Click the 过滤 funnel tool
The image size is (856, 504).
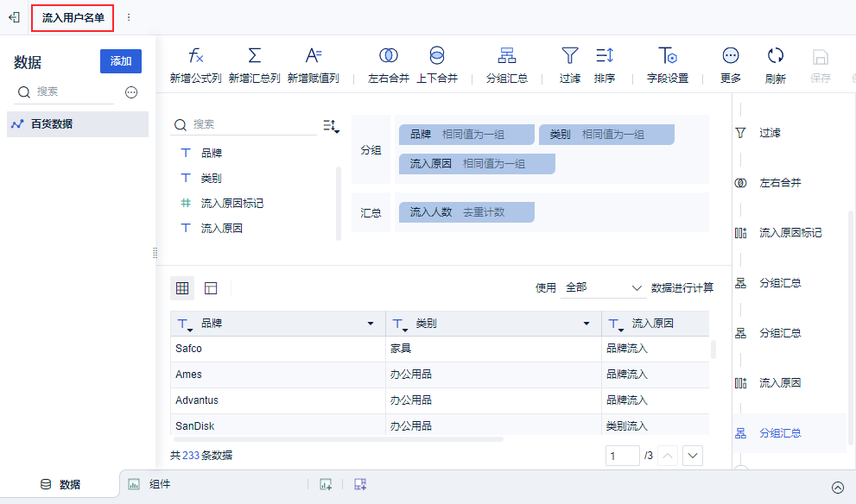pos(570,66)
